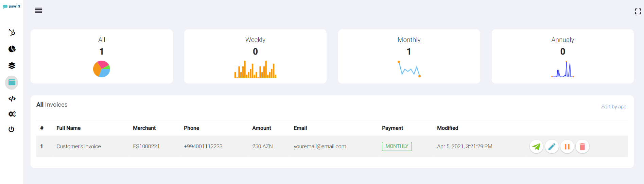The height and width of the screenshot is (184, 644).
Task: Delete the invoice with trash button
Action: point(582,147)
